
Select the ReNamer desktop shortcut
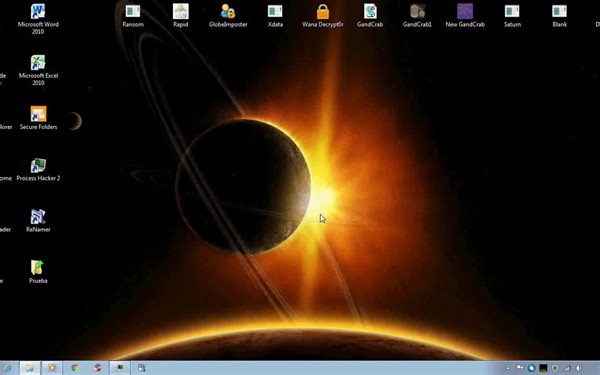pyautogui.click(x=38, y=221)
